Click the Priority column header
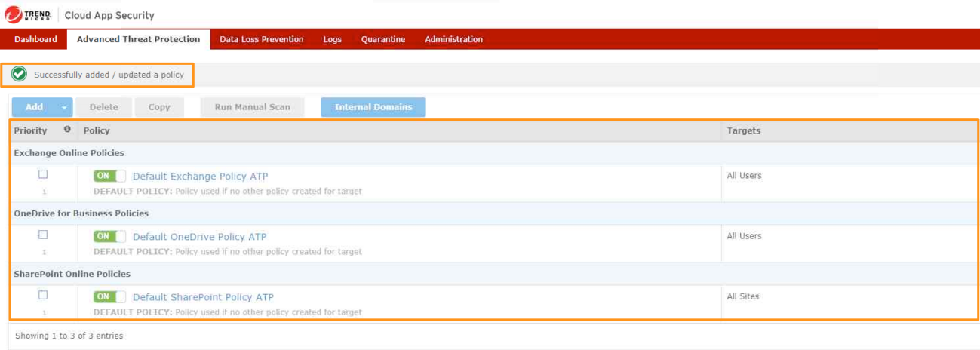 tap(30, 130)
